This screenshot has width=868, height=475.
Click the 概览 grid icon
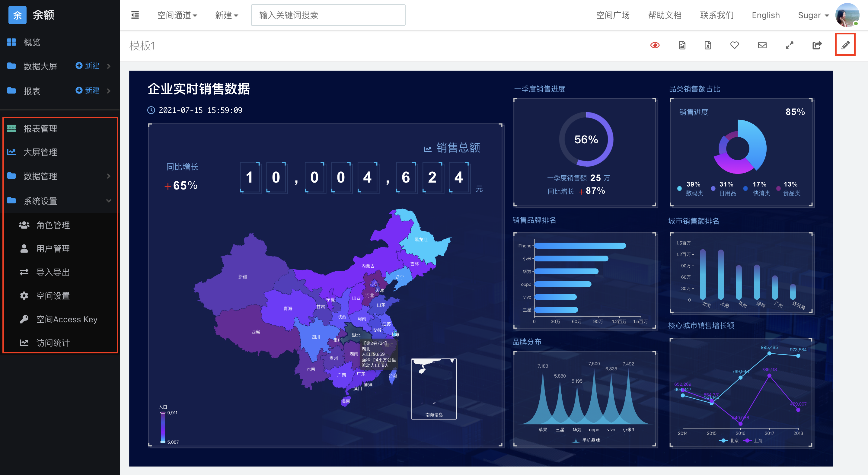(11, 42)
